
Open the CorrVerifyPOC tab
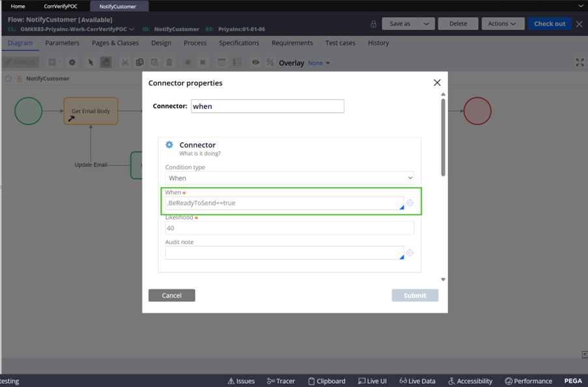[61, 5]
